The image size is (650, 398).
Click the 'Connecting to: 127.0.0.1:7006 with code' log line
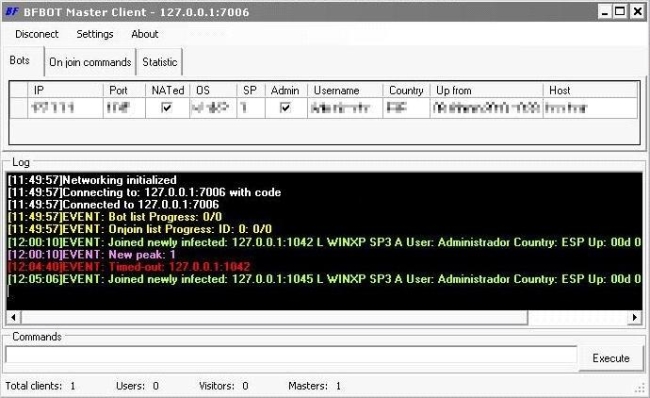(144, 192)
